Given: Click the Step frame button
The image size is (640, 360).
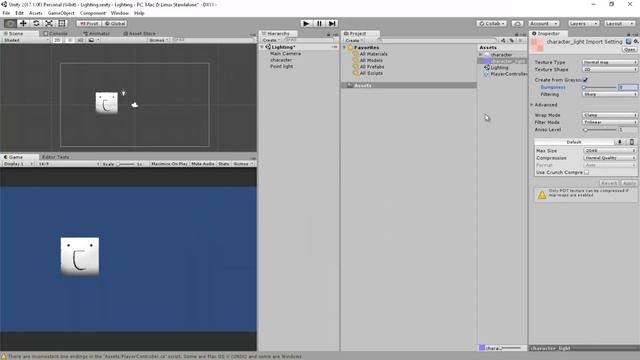Looking at the screenshot, I should pos(332,24).
